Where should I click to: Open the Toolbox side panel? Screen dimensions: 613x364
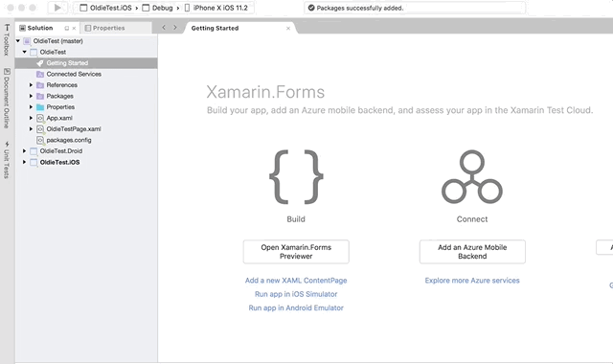click(x=7, y=40)
